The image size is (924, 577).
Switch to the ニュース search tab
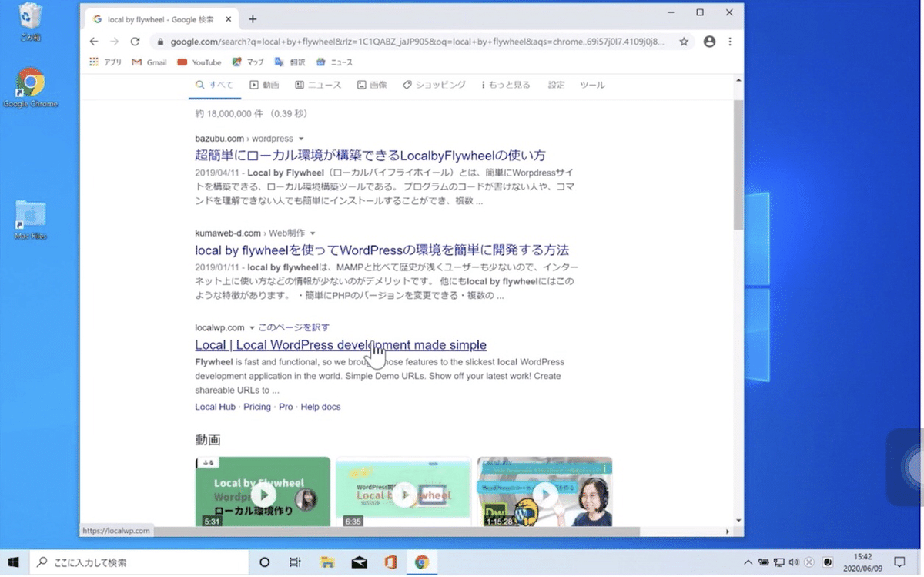[318, 85]
